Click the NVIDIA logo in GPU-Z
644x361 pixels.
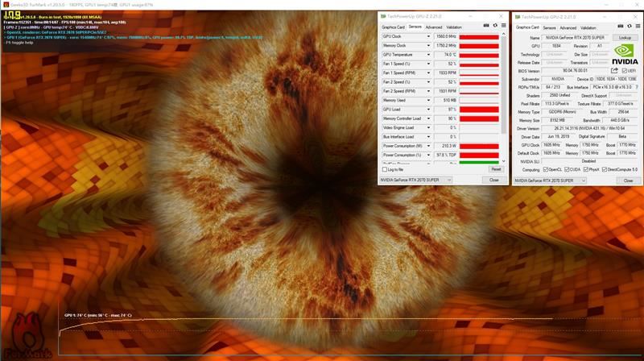tap(625, 55)
